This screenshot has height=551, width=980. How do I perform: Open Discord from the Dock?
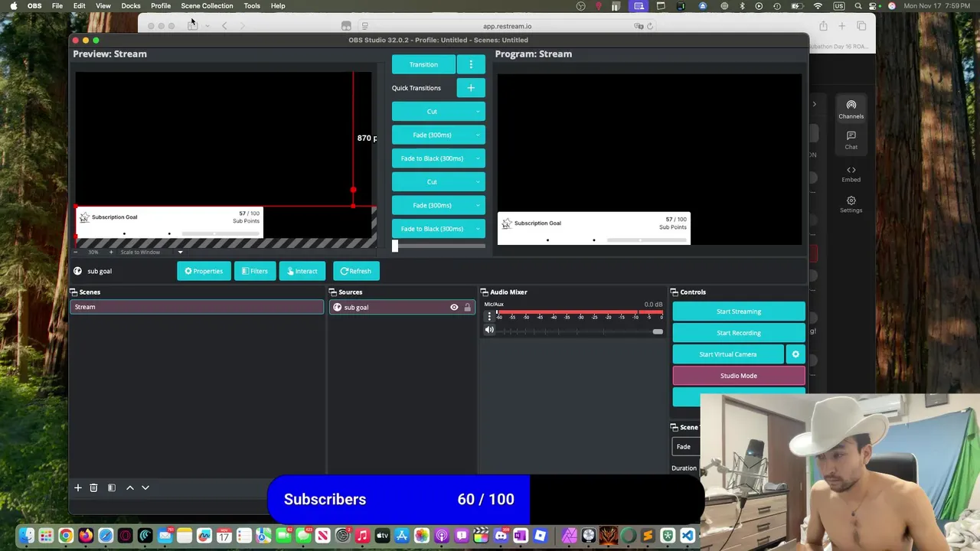[x=501, y=536]
